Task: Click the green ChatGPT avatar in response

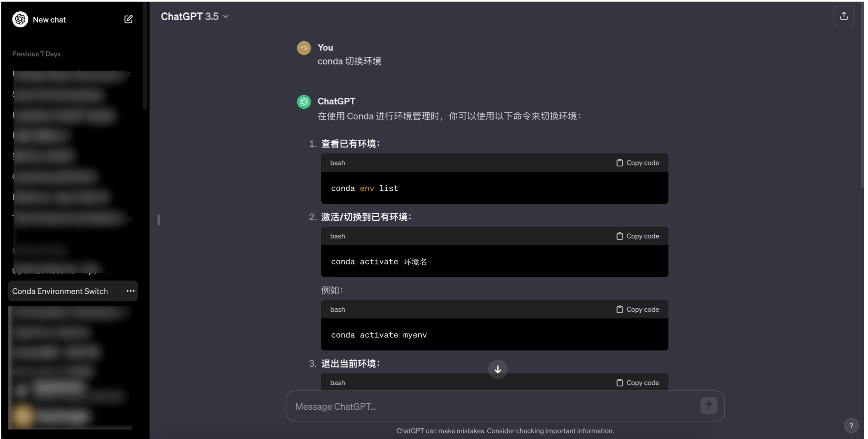Action: point(304,102)
